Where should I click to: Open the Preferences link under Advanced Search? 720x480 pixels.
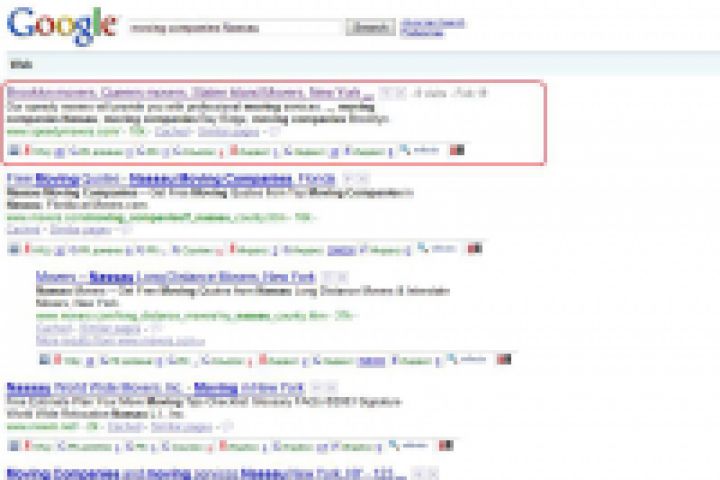[422, 33]
